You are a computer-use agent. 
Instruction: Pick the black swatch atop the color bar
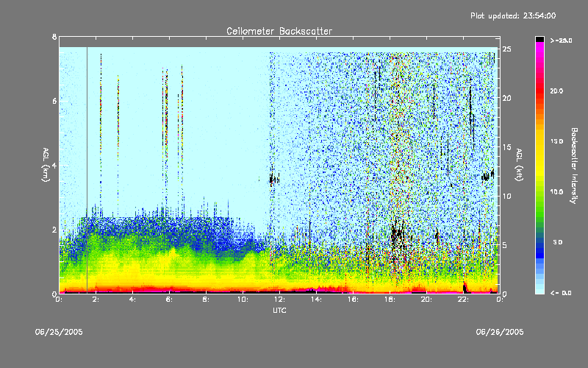[539, 39]
